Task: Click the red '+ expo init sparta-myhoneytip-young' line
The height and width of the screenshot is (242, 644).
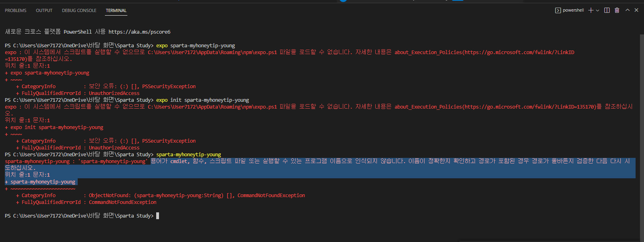Action: coord(54,127)
